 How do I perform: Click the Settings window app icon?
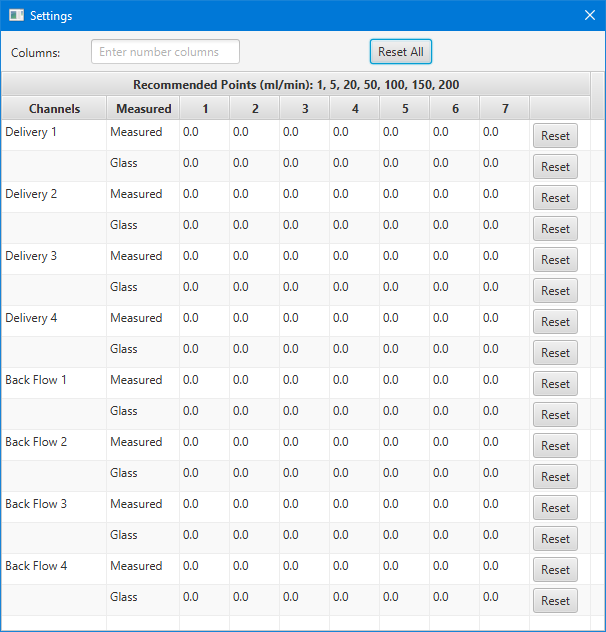(16, 15)
